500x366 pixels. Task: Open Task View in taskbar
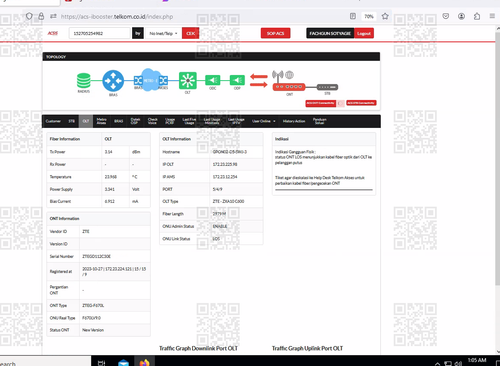(102, 363)
